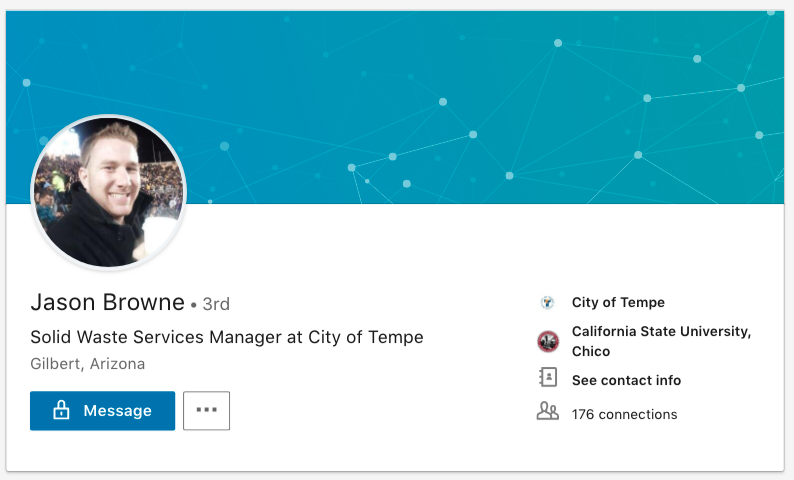The height and width of the screenshot is (480, 794).
Task: Click the word Chico under university name
Action: (x=591, y=352)
